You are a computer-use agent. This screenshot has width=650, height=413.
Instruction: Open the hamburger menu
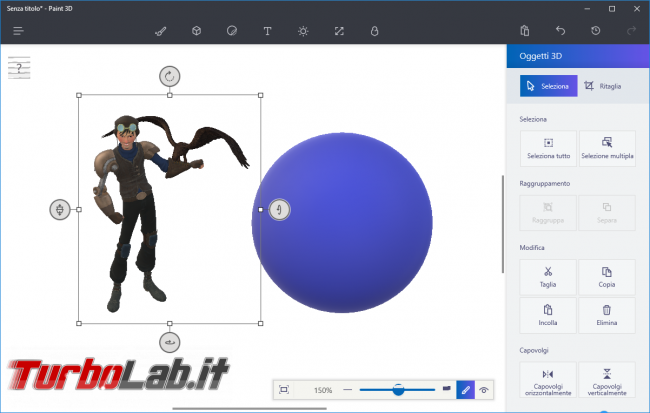coord(18,31)
